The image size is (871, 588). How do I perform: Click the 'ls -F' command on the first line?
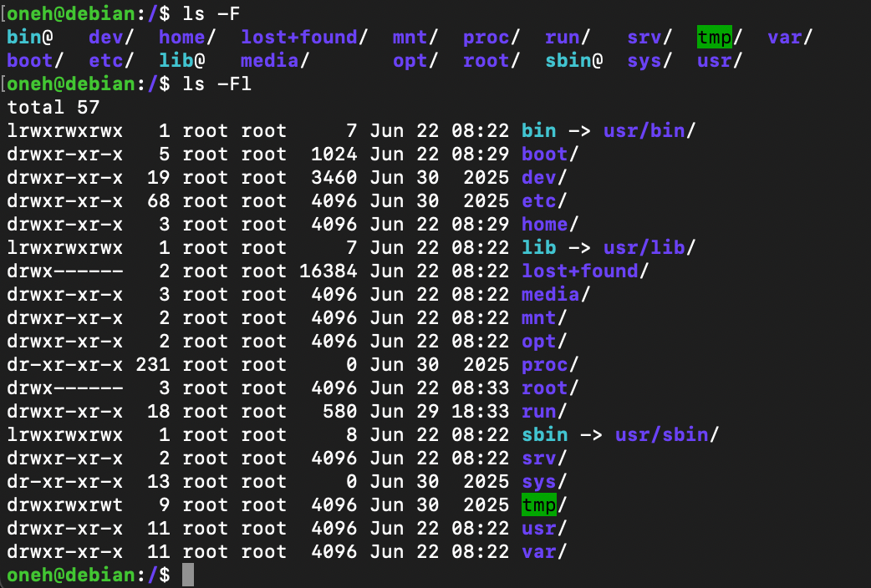[x=211, y=14]
